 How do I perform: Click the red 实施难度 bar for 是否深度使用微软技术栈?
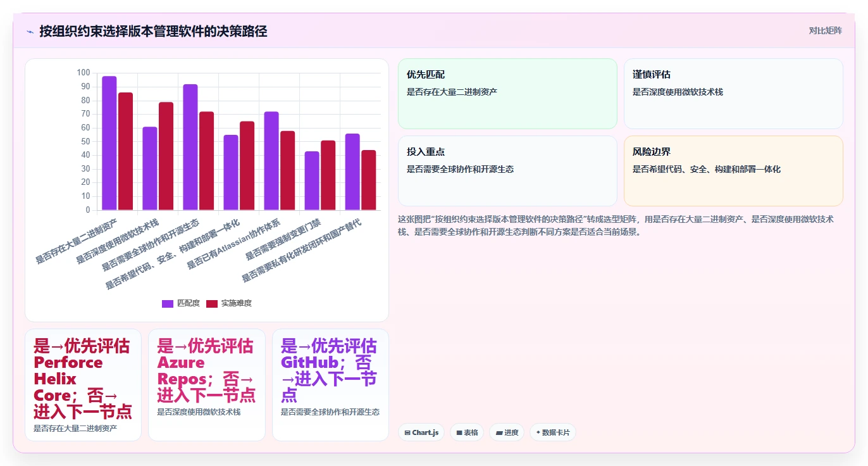[x=166, y=156]
